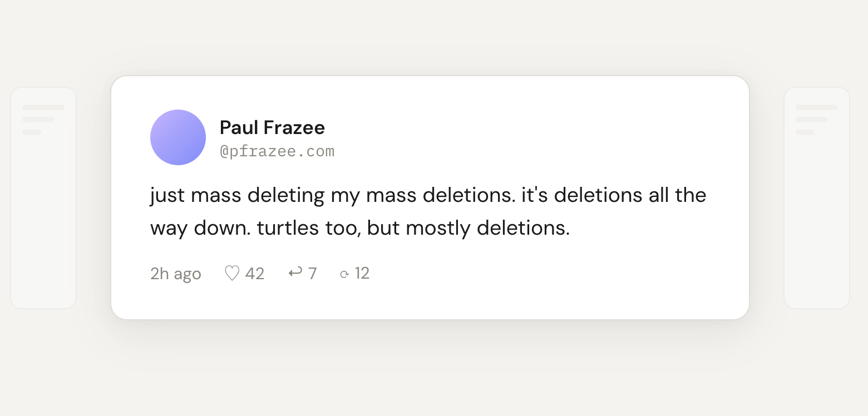
Task: Visit the @pfrazee.com handle link
Action: (x=277, y=151)
